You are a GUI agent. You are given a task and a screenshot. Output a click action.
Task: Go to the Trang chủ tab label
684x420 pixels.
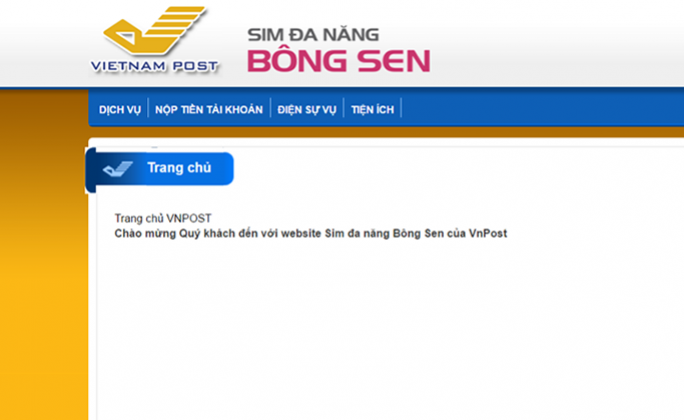click(179, 168)
